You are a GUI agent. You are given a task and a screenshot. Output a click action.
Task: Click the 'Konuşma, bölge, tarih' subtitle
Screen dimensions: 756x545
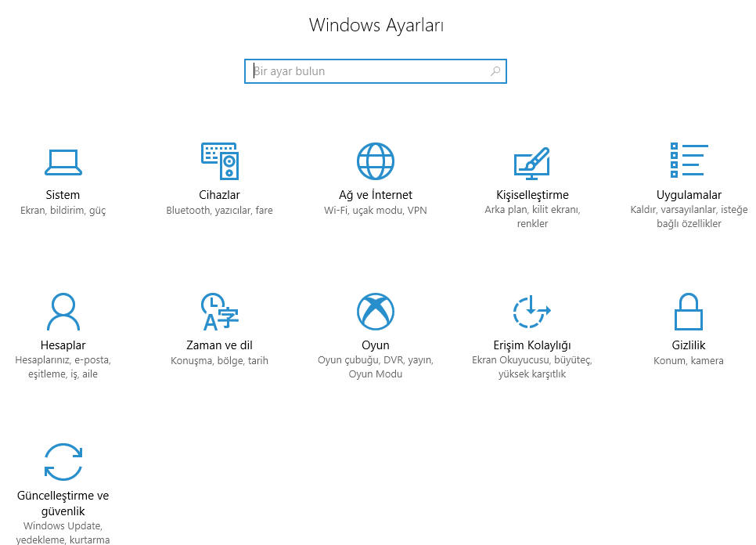coord(219,360)
